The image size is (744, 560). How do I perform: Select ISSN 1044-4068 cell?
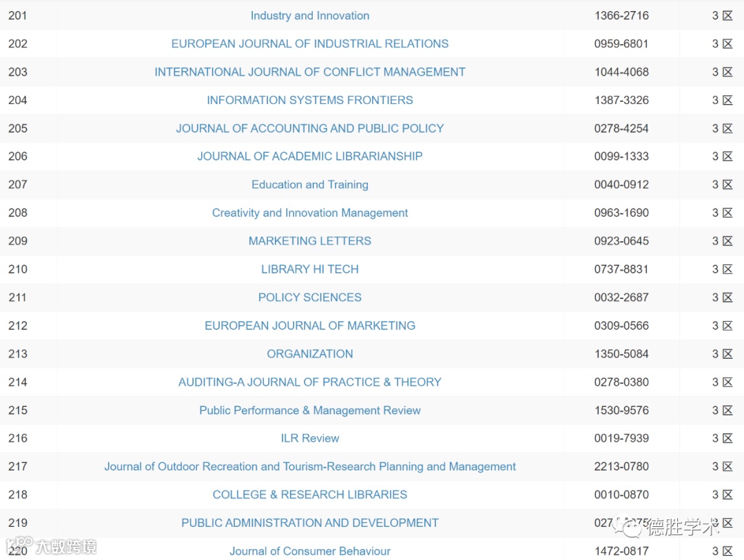click(621, 72)
